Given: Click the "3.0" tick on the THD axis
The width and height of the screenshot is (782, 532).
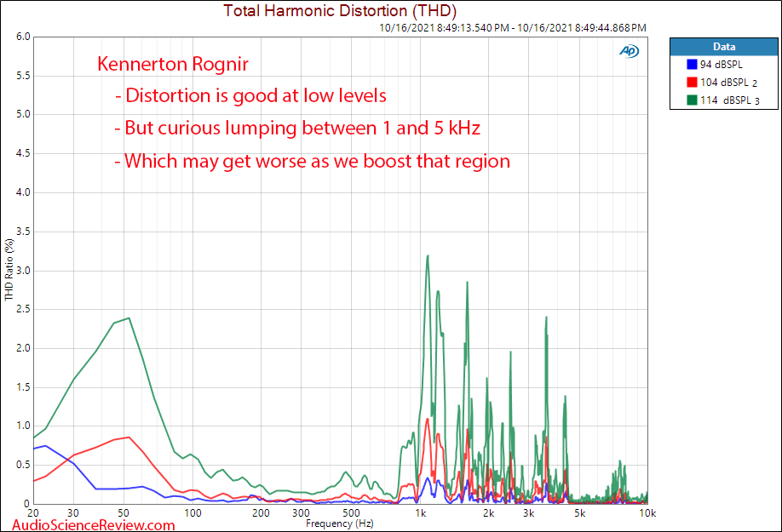Looking at the screenshot, I should click(x=24, y=271).
